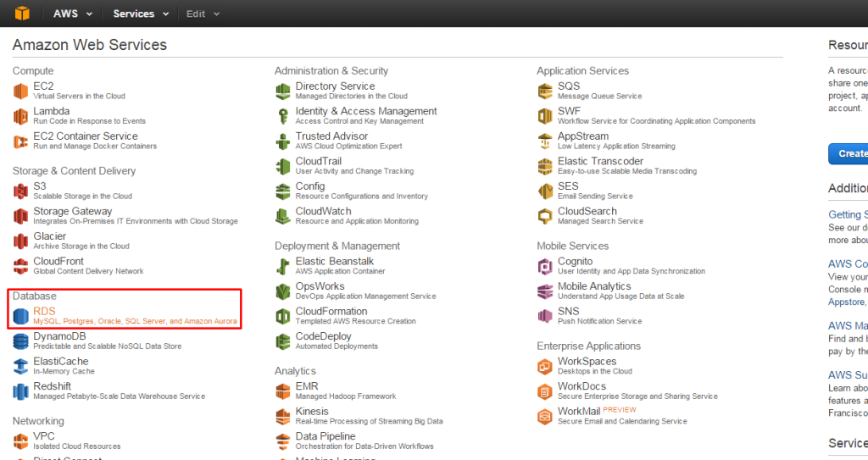Click the Storage Gateway icon
The height and width of the screenshot is (460, 868).
[20, 216]
